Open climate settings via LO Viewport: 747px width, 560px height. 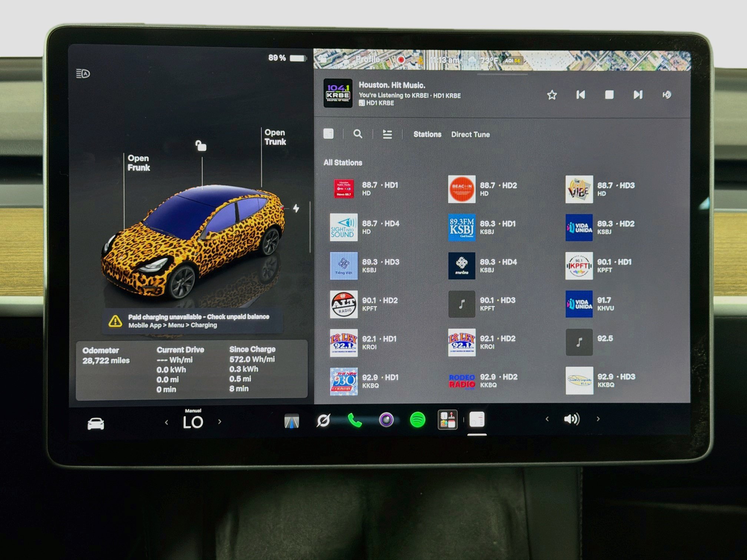coord(193,422)
